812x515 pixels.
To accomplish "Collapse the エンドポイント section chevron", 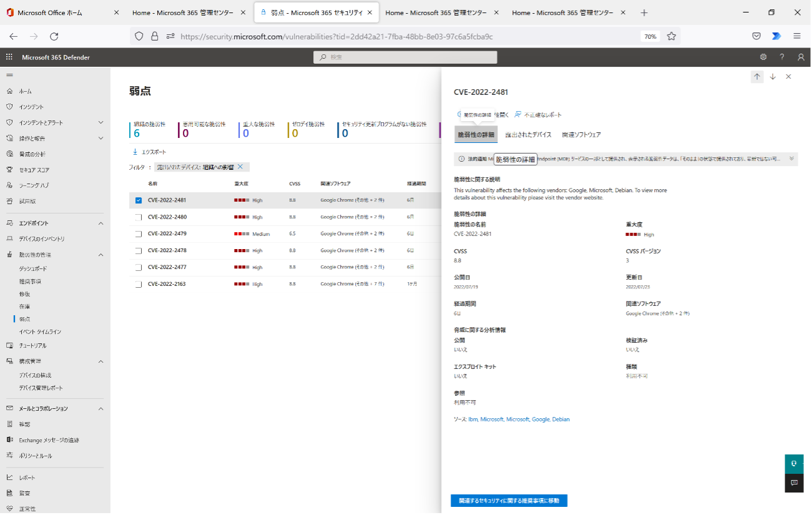I will [x=101, y=223].
